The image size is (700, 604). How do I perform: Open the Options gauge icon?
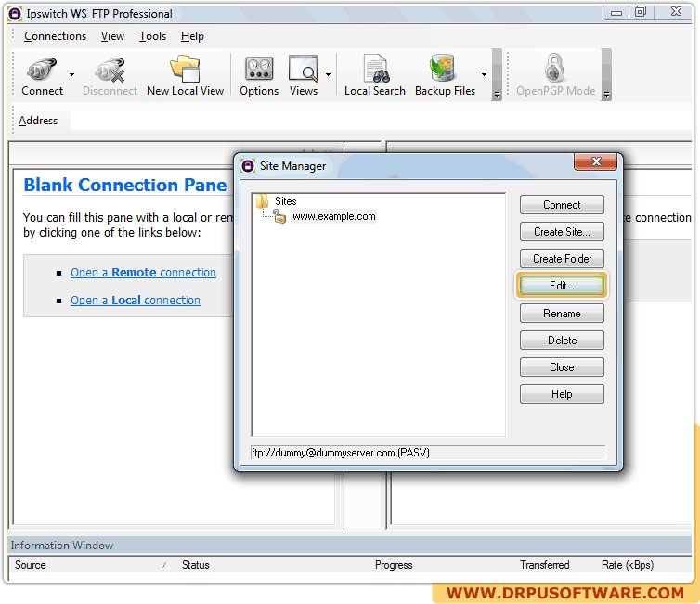point(259,69)
